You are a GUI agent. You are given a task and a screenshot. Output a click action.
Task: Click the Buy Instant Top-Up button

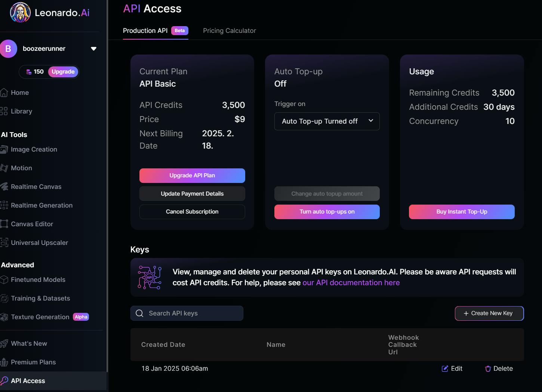(x=462, y=212)
